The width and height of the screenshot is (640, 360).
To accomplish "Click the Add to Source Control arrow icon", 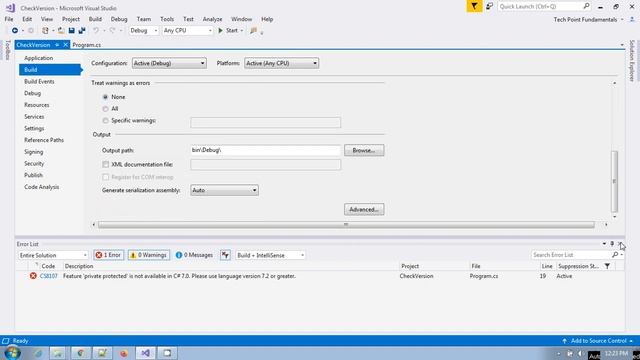I will pos(564,341).
